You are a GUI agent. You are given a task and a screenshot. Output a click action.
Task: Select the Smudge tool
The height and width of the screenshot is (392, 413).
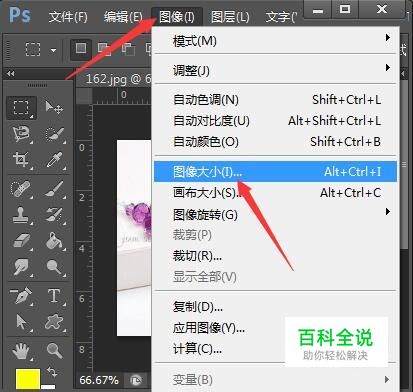point(21,267)
